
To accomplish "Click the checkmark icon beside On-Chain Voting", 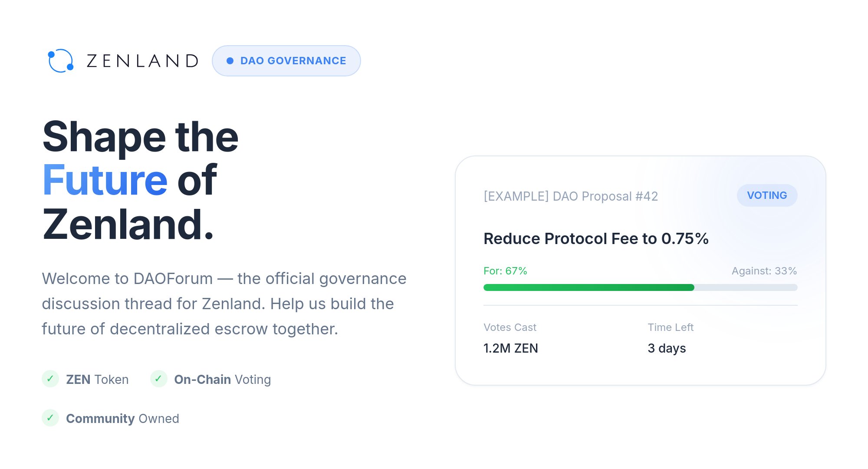I will tap(158, 379).
